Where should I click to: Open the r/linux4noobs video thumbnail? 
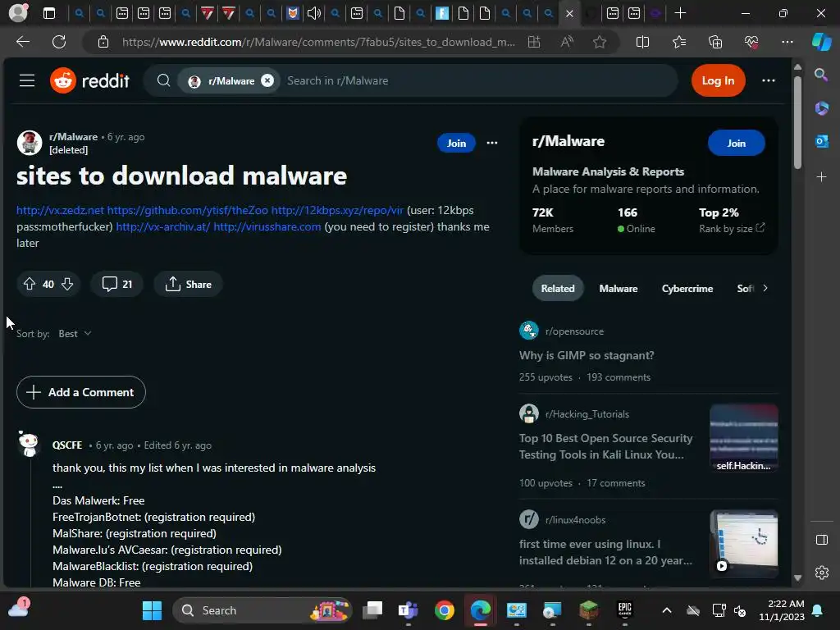[743, 544]
